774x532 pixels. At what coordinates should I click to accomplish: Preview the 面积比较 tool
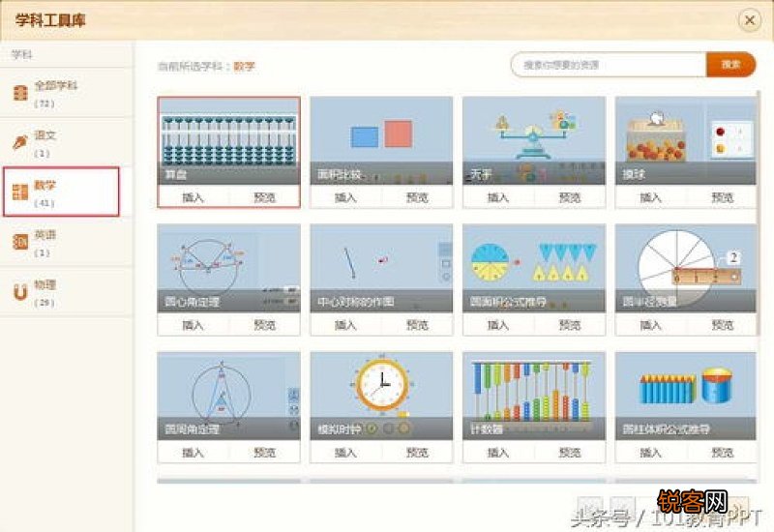417,197
